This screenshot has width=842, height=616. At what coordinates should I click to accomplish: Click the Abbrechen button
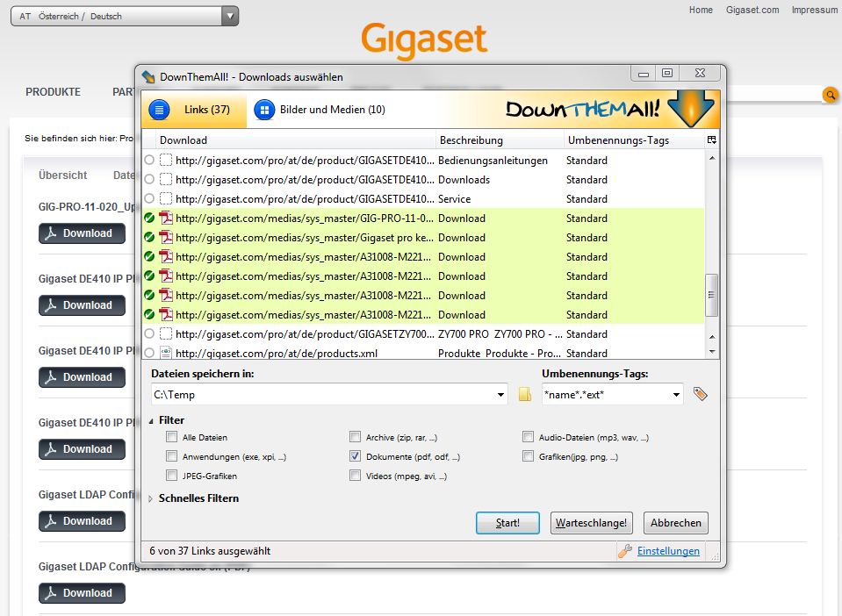[675, 523]
